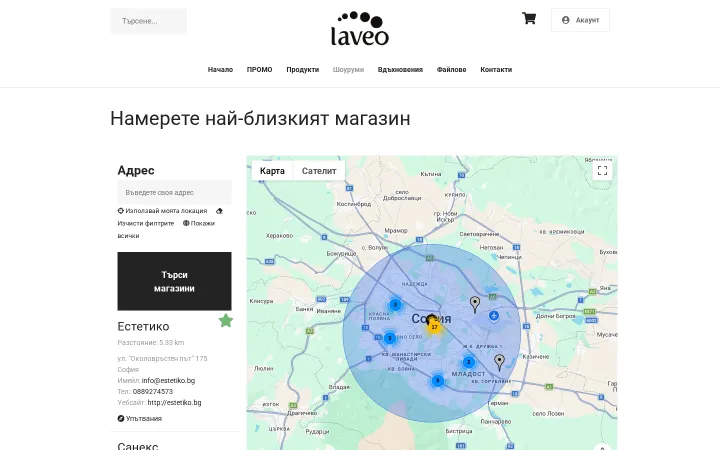720x450 pixels.
Task: Click the info@estetiko.bg email link
Action: (x=169, y=380)
